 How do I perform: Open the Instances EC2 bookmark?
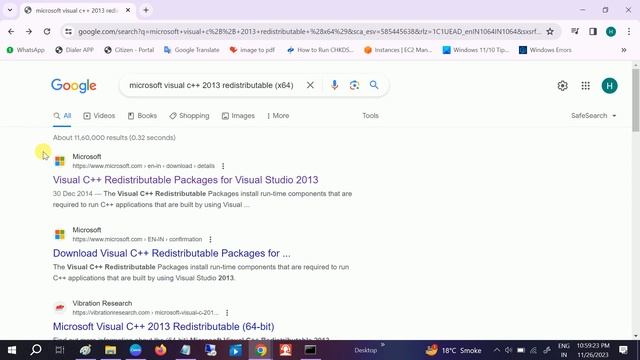[398, 50]
